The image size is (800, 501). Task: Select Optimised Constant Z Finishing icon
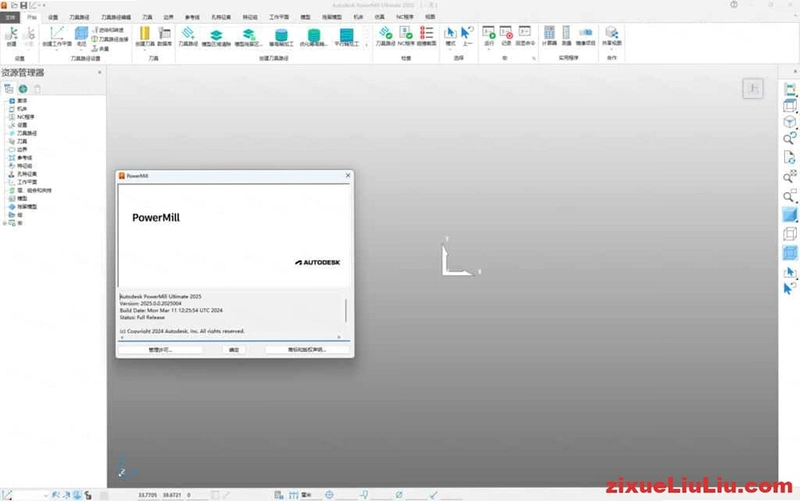tap(314, 35)
